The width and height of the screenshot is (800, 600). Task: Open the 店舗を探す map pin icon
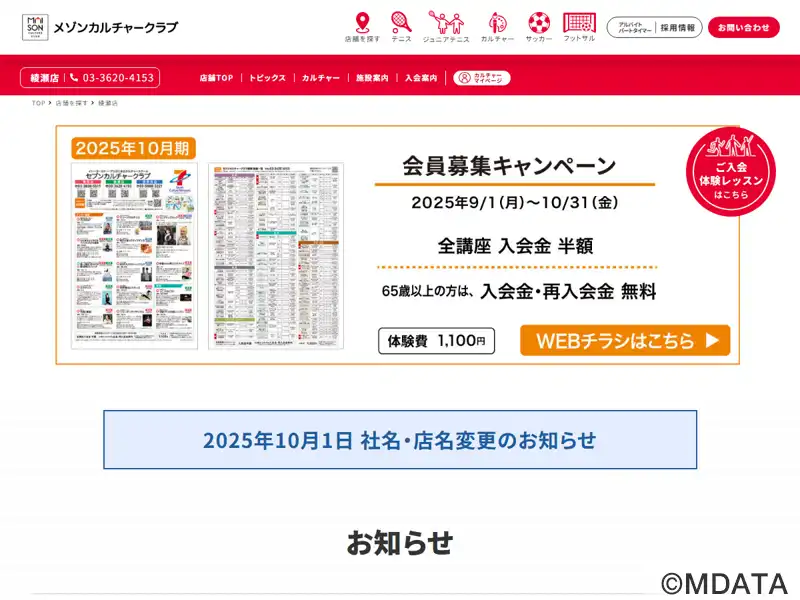pyautogui.click(x=362, y=28)
